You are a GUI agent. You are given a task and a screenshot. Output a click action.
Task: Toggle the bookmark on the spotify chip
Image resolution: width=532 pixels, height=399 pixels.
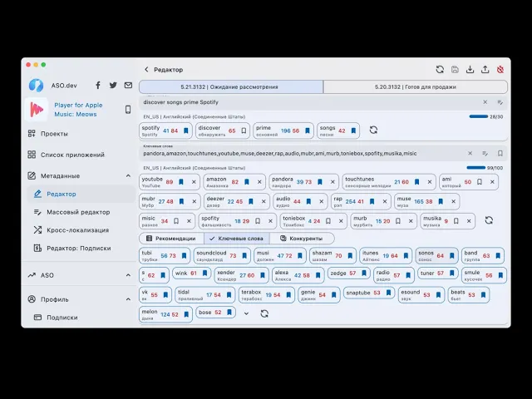click(186, 131)
